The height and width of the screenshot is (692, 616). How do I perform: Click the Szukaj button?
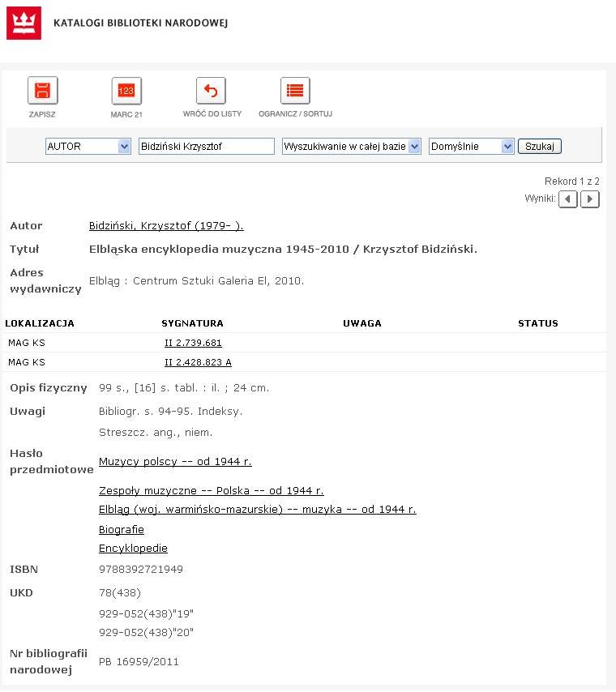tap(540, 146)
